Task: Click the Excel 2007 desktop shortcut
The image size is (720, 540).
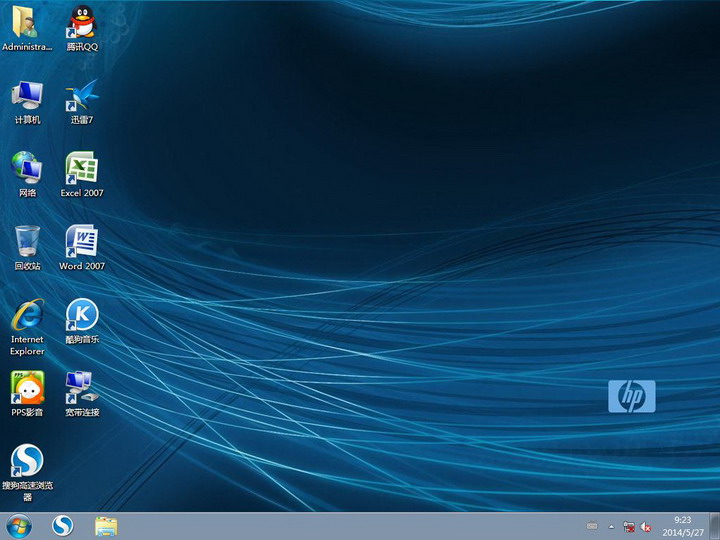Action: (x=82, y=168)
